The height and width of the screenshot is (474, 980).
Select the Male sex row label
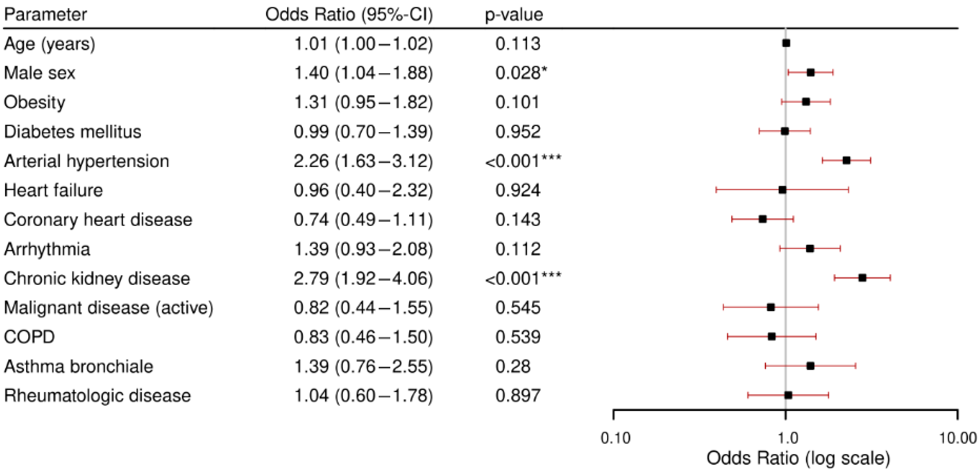tap(40, 73)
